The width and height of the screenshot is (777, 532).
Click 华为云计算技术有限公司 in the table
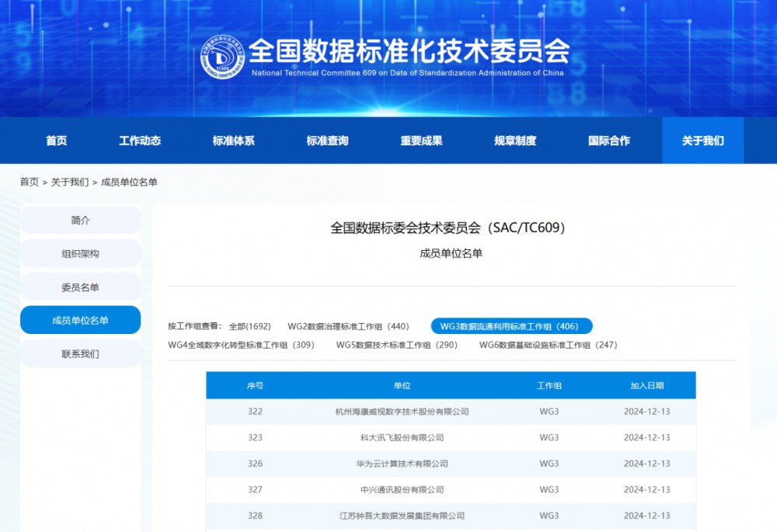402,464
